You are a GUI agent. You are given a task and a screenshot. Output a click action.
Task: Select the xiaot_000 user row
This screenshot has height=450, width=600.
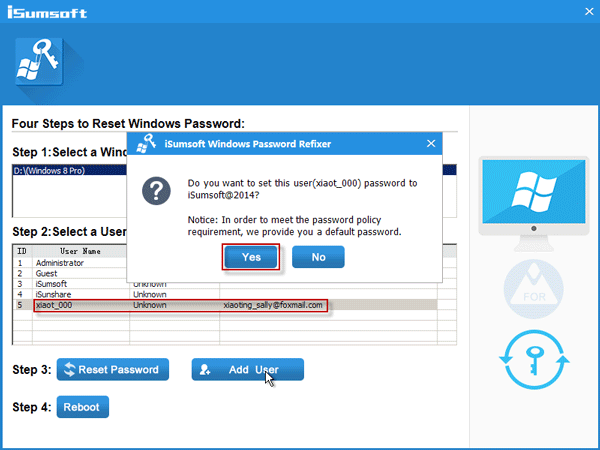pos(225,305)
